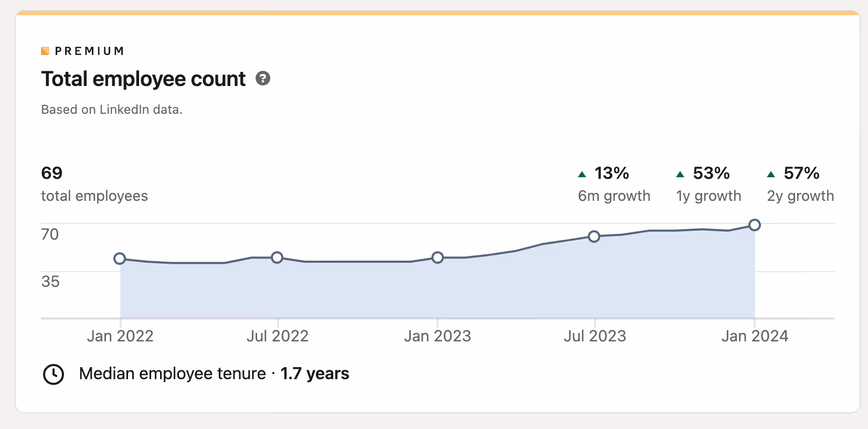Click the Total employee count heading
Screen dimensions: 868x429
point(143,79)
